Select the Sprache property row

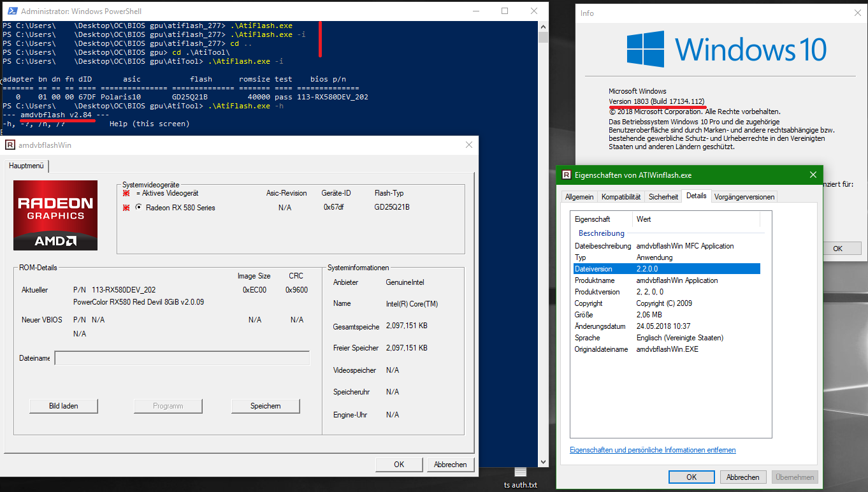[667, 338]
